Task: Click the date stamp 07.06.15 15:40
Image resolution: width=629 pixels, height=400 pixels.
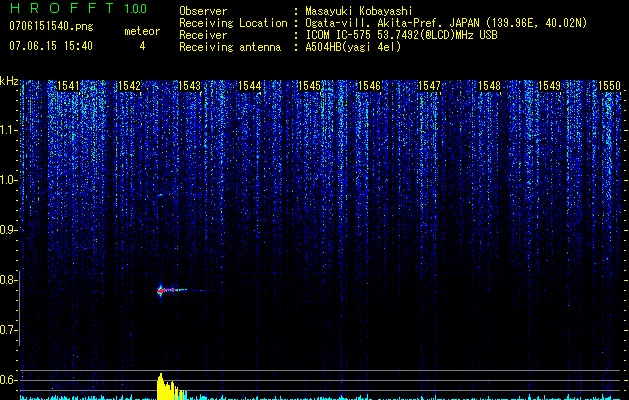Action: [51, 46]
